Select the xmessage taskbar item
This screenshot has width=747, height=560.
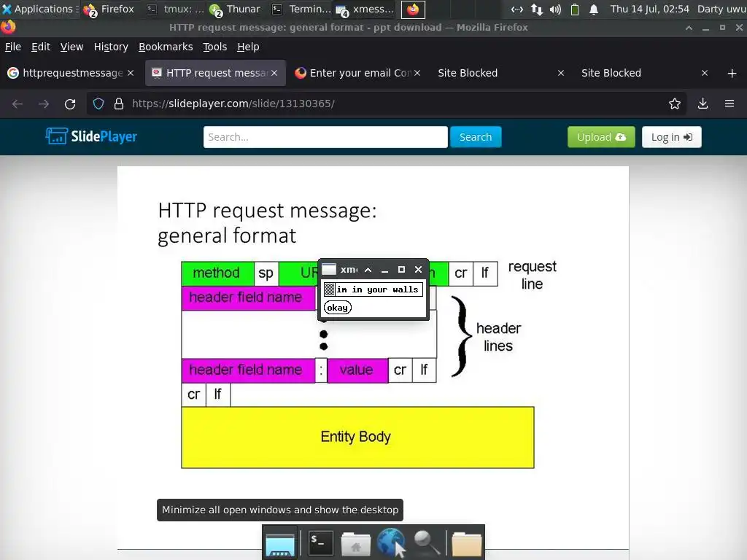tap(365, 9)
